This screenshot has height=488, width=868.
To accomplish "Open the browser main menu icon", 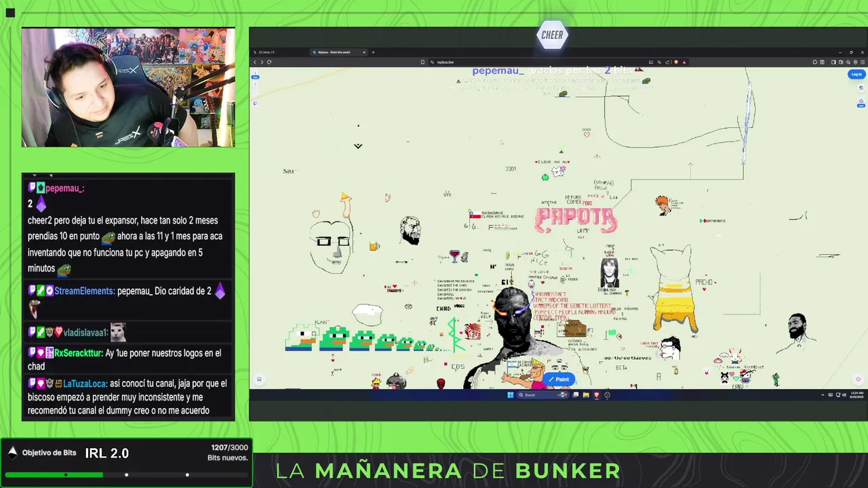I will (863, 62).
